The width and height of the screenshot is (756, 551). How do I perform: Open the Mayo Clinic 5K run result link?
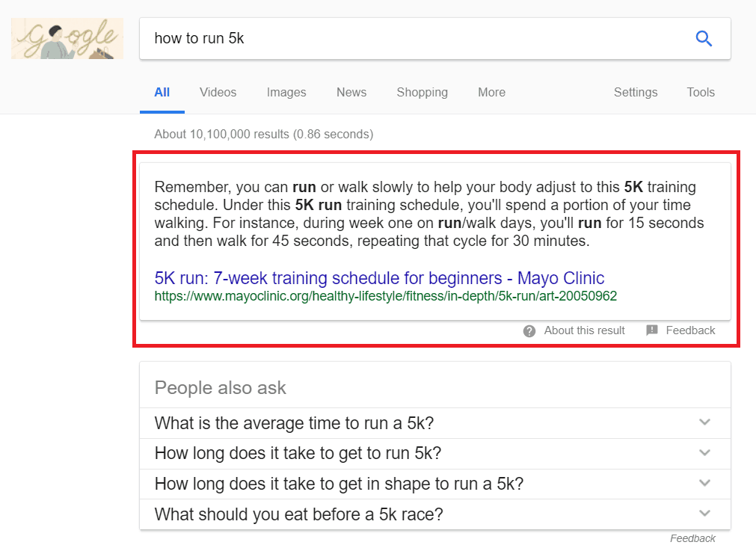coord(379,278)
